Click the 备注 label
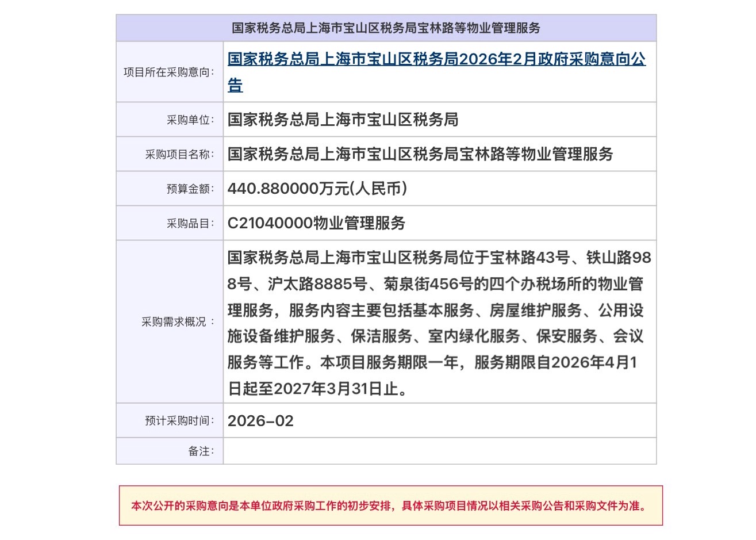Image resolution: width=756 pixels, height=540 pixels. point(201,451)
